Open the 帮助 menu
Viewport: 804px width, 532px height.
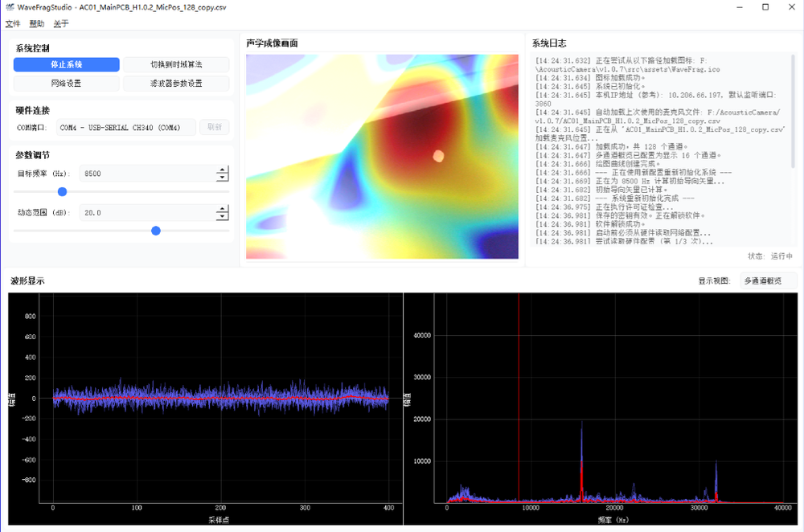point(36,24)
